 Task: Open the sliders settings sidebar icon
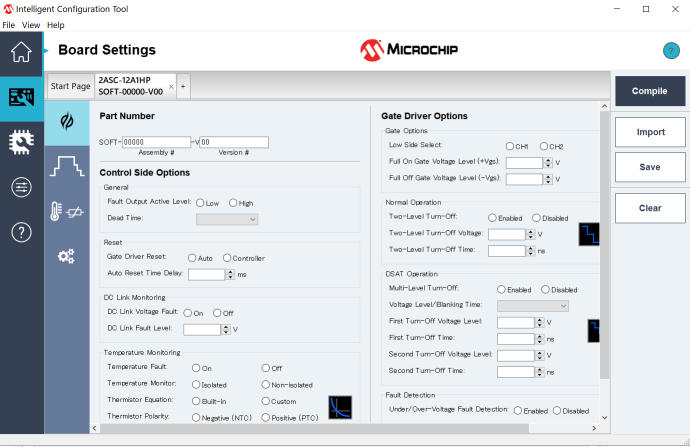pyautogui.click(x=21, y=187)
